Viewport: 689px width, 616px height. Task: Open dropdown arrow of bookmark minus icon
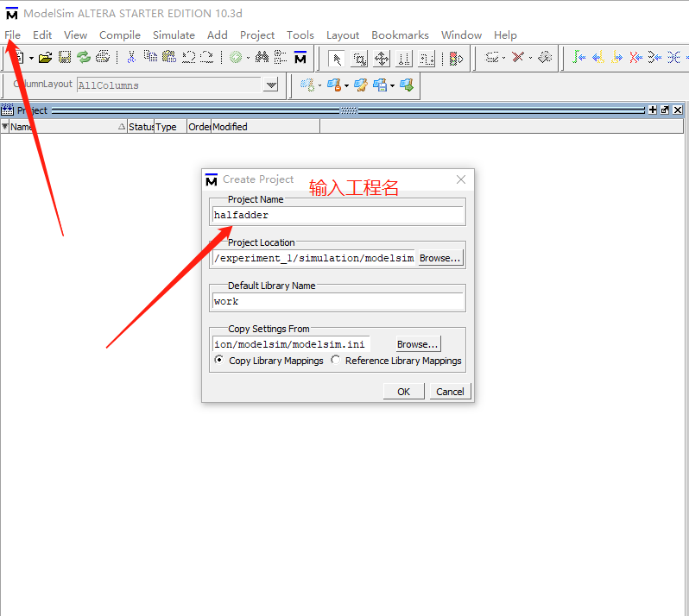coord(347,85)
